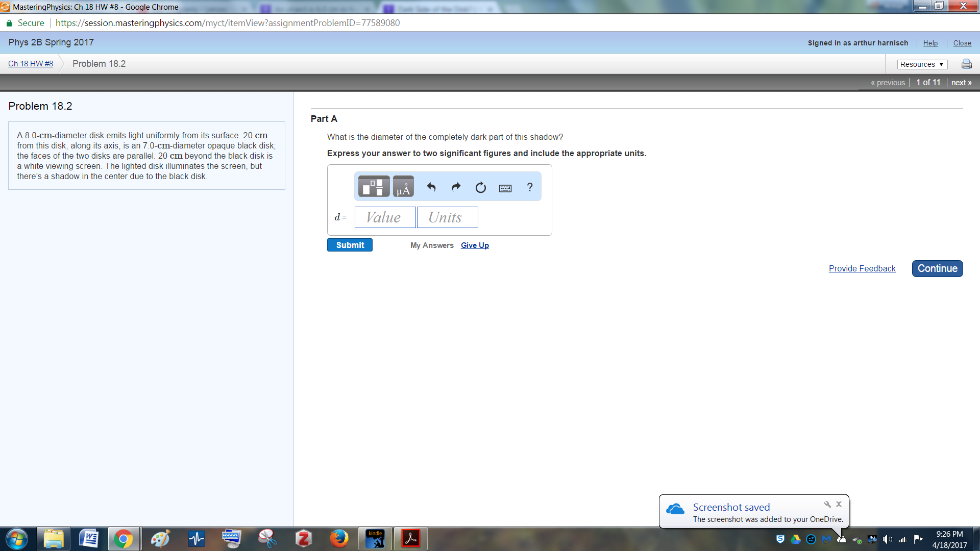The width and height of the screenshot is (980, 551).
Task: Expand the Resources dropdown
Action: click(922, 64)
